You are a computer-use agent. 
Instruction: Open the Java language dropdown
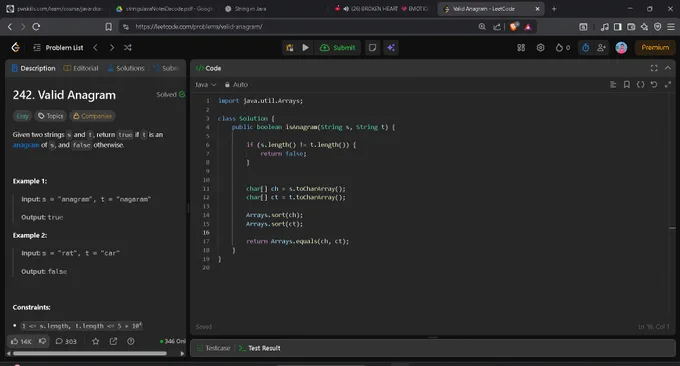pyautogui.click(x=205, y=85)
